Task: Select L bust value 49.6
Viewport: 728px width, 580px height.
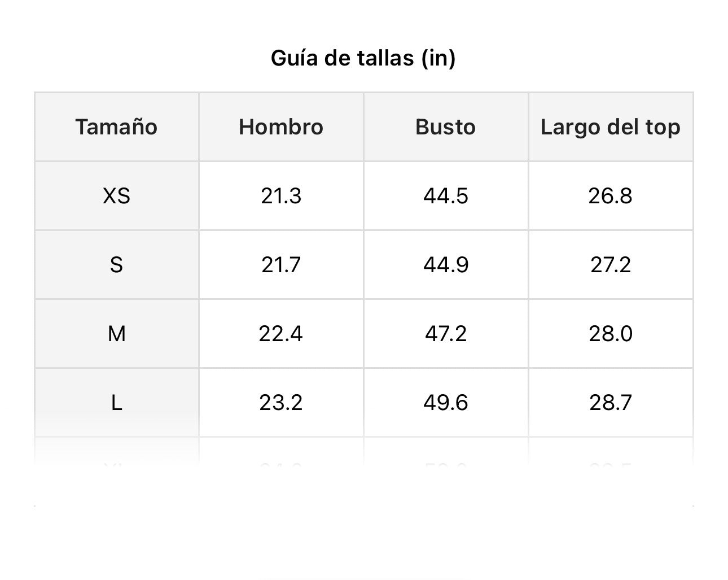Action: 445,403
